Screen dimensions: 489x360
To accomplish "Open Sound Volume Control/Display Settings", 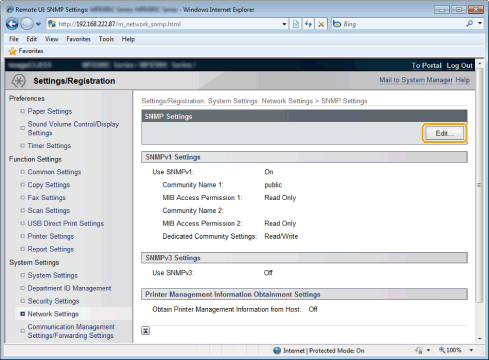I will [73, 128].
